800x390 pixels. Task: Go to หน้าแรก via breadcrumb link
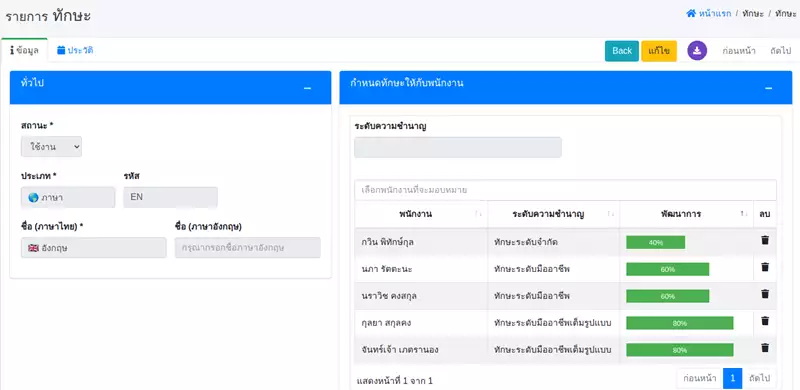(716, 13)
